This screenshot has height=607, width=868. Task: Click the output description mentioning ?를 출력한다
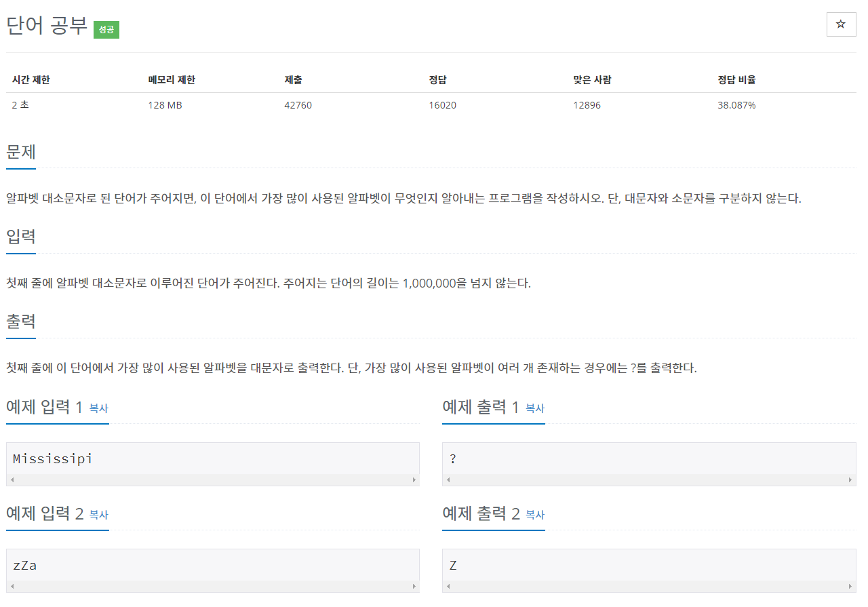(x=351, y=368)
